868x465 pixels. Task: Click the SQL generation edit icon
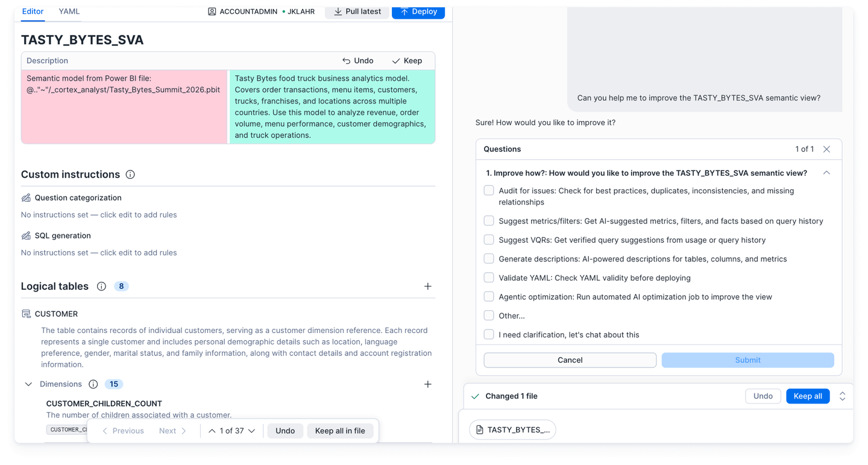[x=26, y=236]
